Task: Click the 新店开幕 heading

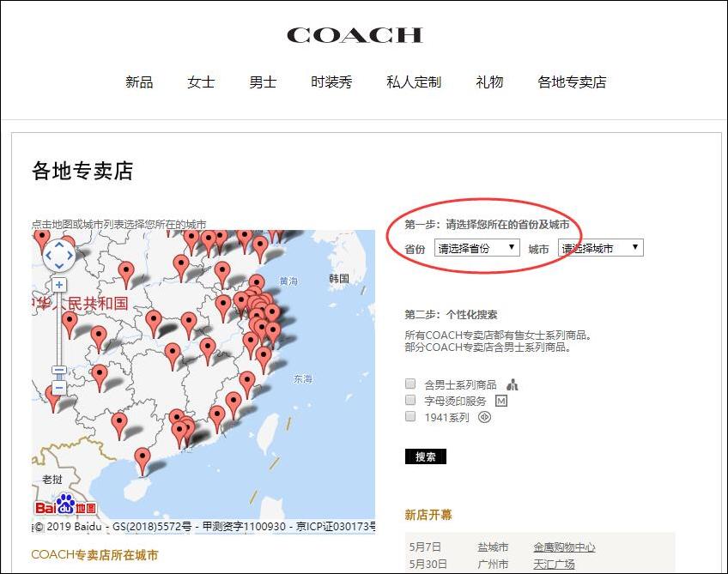Action: [428, 515]
